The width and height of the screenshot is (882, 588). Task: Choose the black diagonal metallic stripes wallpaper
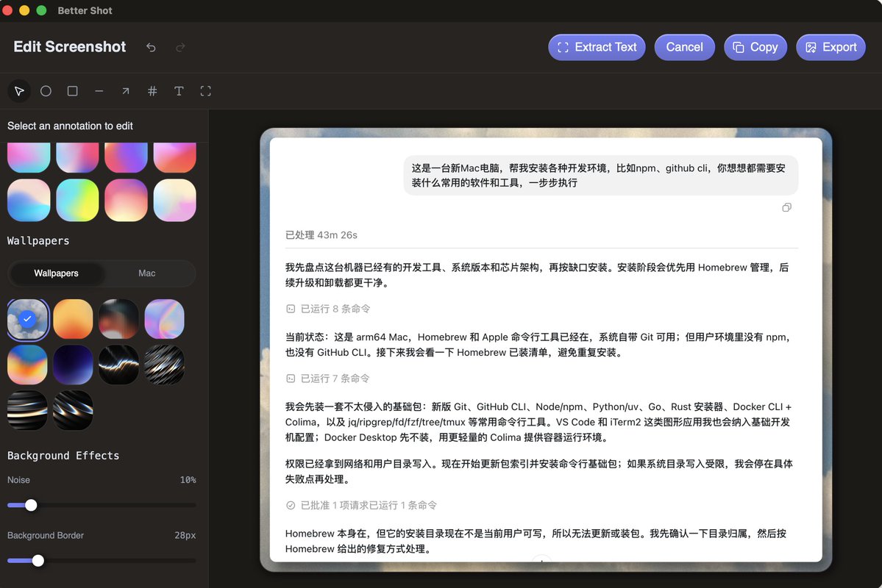(x=164, y=365)
